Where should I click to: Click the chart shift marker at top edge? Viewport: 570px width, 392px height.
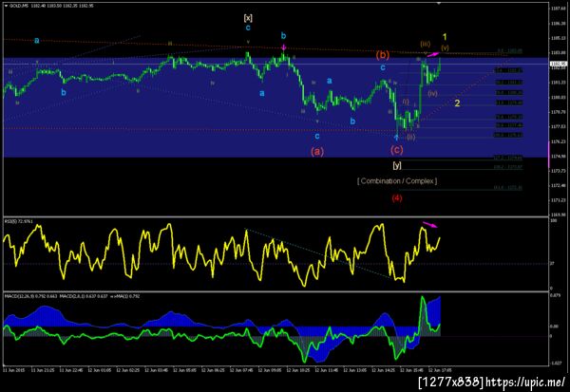(x=439, y=3)
